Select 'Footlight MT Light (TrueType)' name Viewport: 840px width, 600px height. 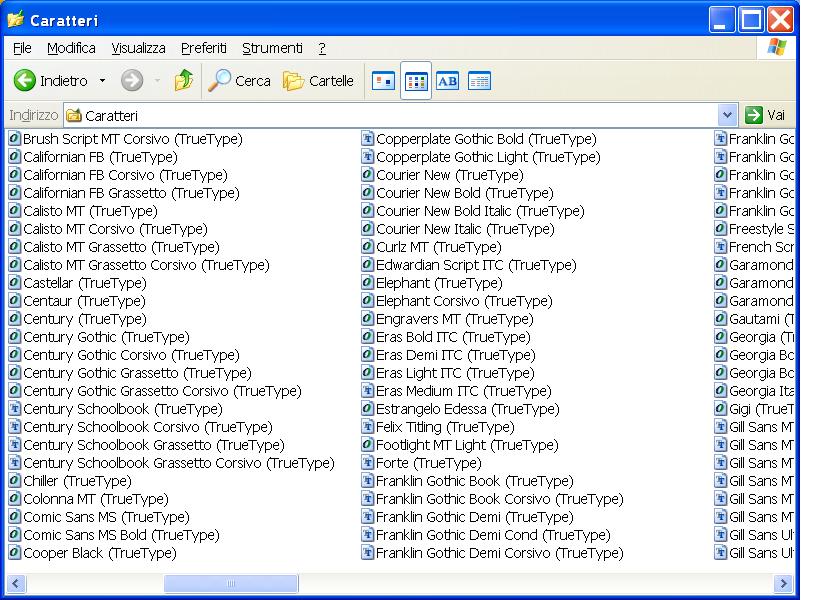tap(467, 445)
